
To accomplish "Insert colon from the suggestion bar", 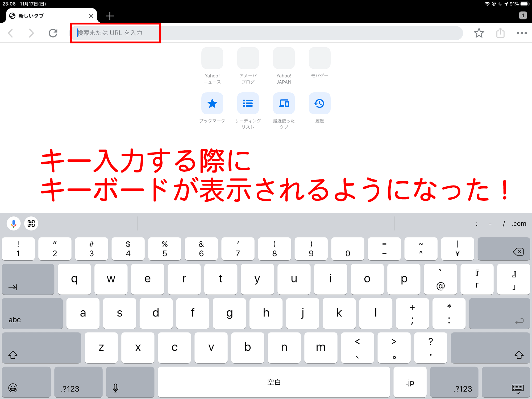I will pyautogui.click(x=477, y=224).
